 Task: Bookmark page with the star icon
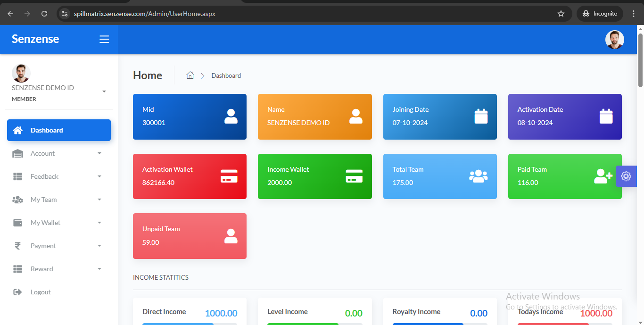tap(561, 14)
